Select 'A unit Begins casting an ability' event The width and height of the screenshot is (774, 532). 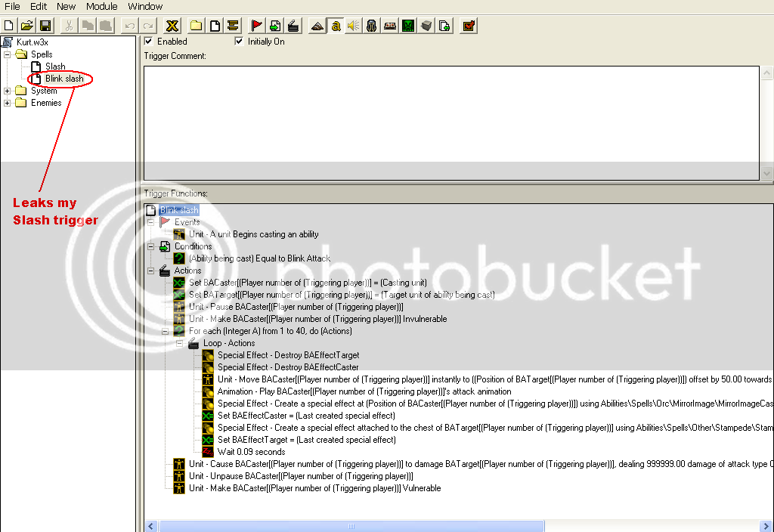(x=253, y=234)
